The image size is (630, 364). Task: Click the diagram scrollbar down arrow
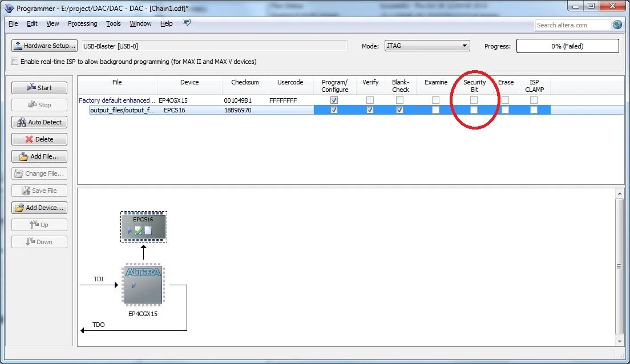[619, 341]
